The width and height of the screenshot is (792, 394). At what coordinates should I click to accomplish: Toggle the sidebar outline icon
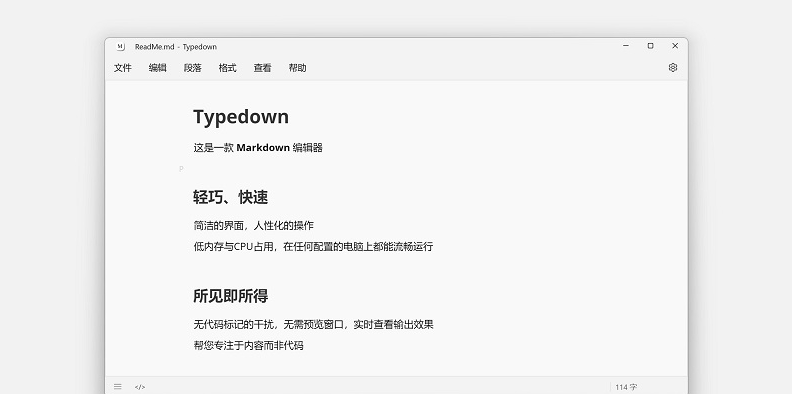point(118,387)
